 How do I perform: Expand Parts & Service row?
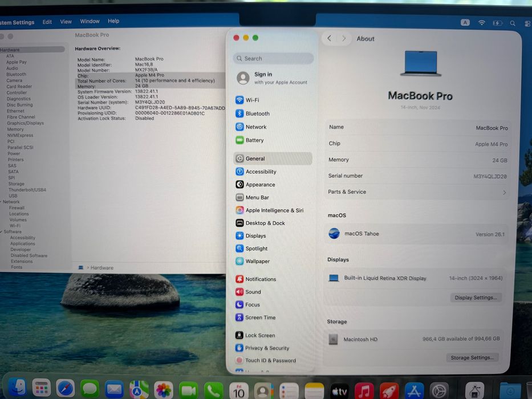click(417, 192)
